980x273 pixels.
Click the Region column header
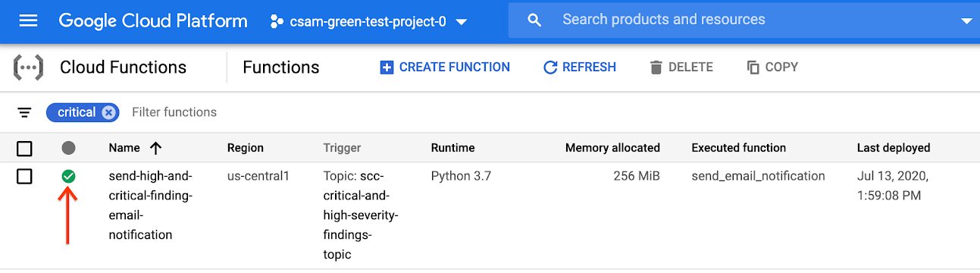[246, 148]
